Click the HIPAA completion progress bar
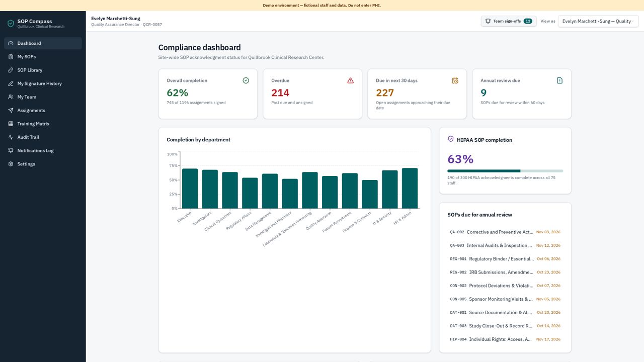644x362 pixels. pos(505,171)
